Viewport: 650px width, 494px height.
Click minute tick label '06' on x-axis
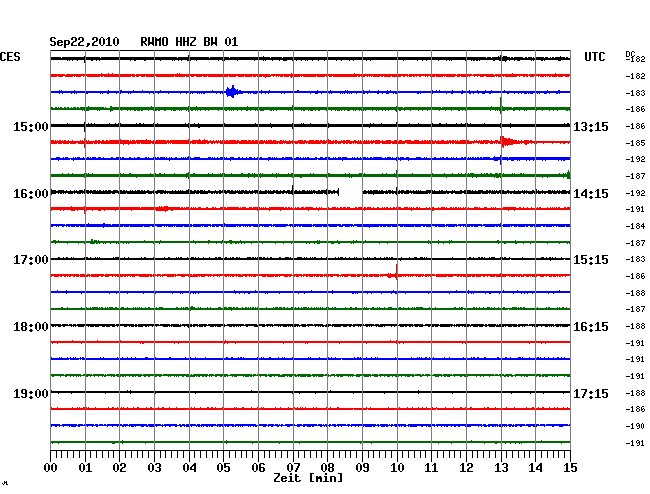point(258,467)
